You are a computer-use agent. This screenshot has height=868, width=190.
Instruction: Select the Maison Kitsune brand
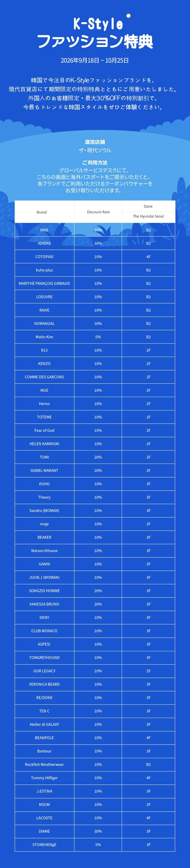click(x=44, y=551)
